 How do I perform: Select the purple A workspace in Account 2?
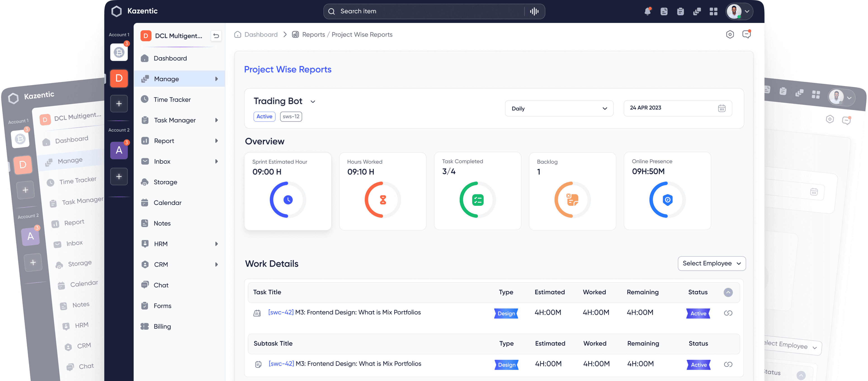point(119,150)
